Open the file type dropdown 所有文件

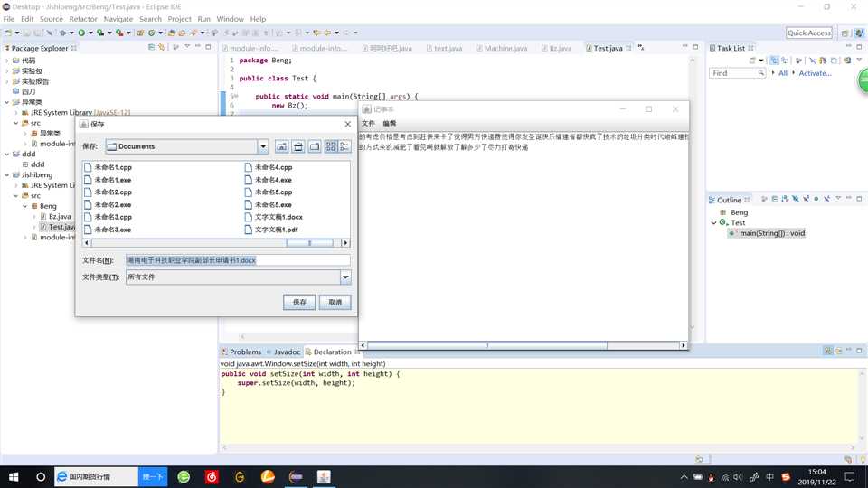coord(345,277)
